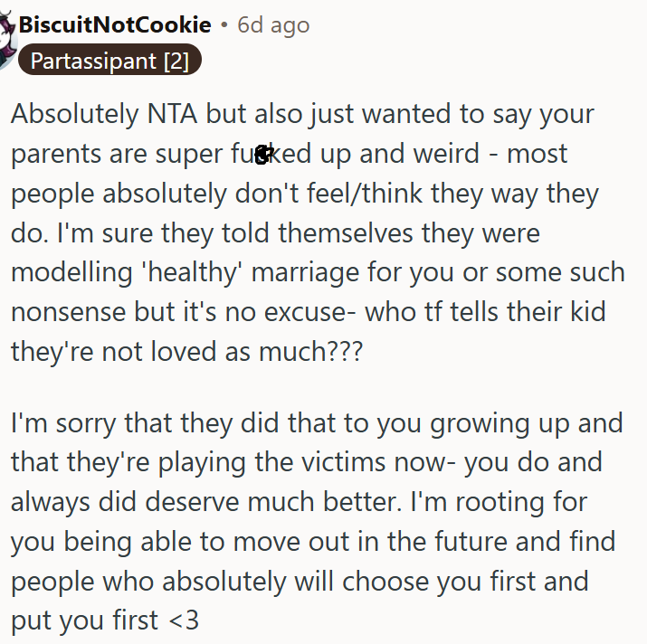Viewport: 647px width, 644px height.
Task: Click the dot separator after the username
Action: (224, 25)
